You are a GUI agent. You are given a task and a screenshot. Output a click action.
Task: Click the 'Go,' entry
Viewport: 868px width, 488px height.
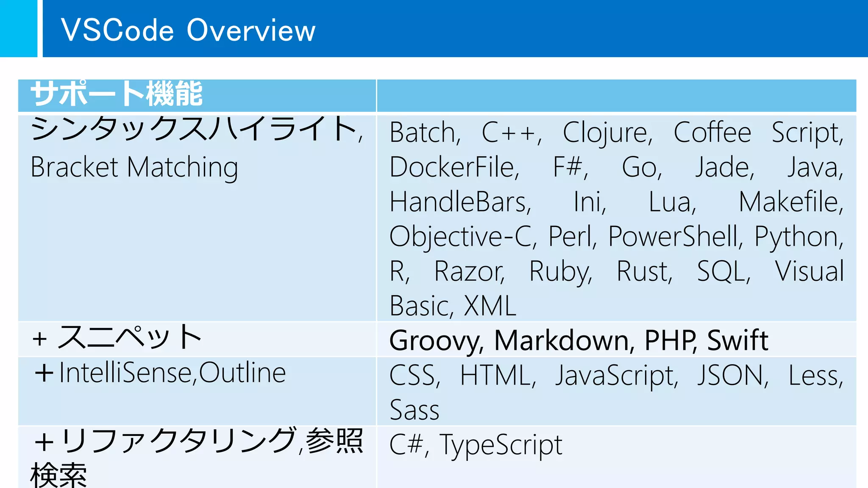[642, 167]
